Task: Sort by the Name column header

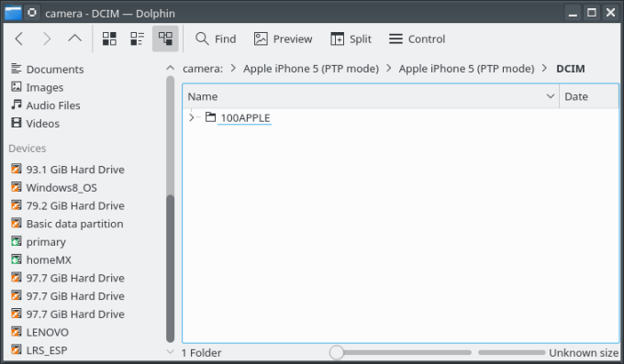Action: 371,96
